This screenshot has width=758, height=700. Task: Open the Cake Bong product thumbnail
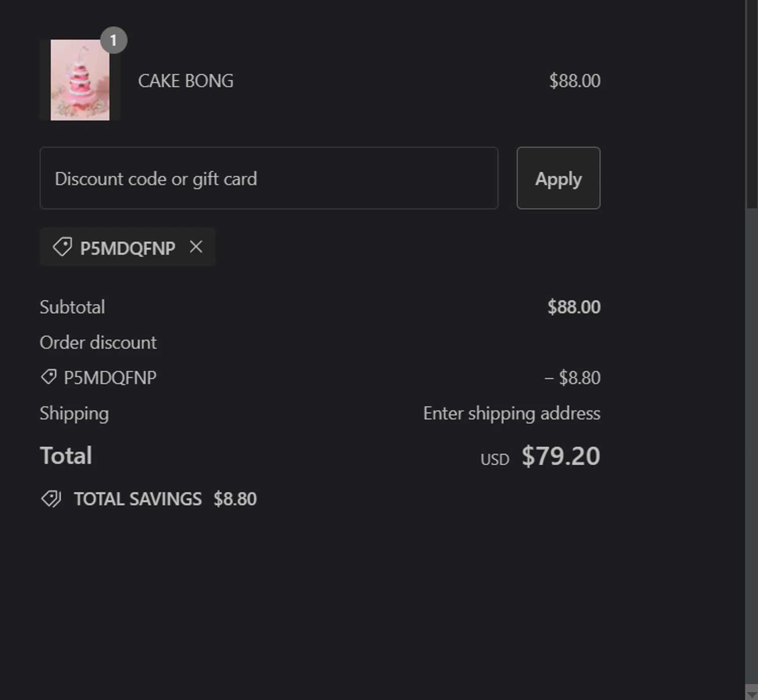click(x=80, y=80)
